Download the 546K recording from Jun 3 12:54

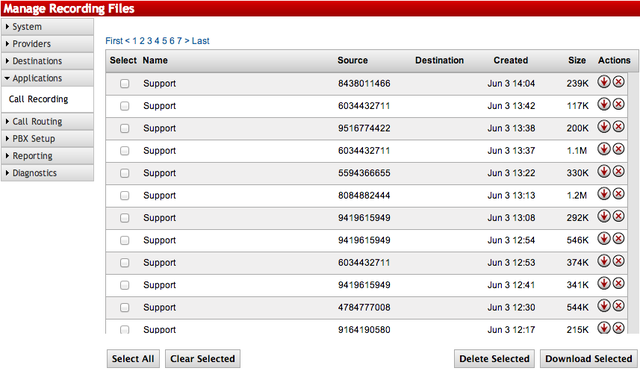click(604, 239)
